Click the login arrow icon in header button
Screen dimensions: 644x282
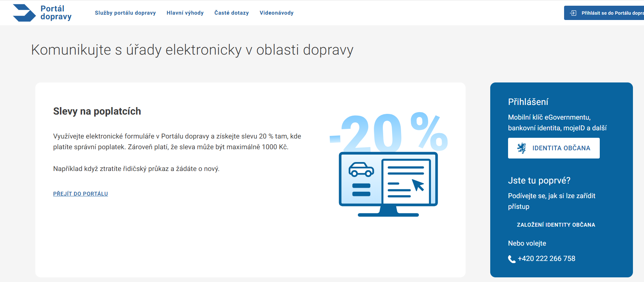pyautogui.click(x=573, y=13)
